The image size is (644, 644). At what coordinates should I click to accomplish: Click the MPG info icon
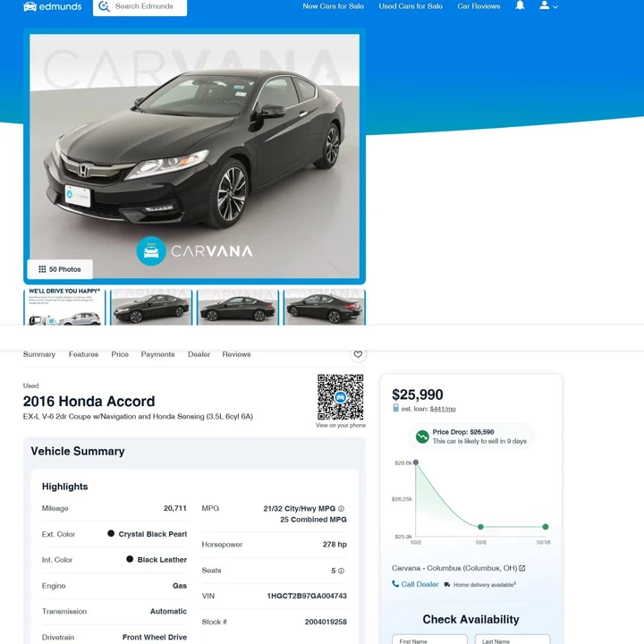point(341,508)
